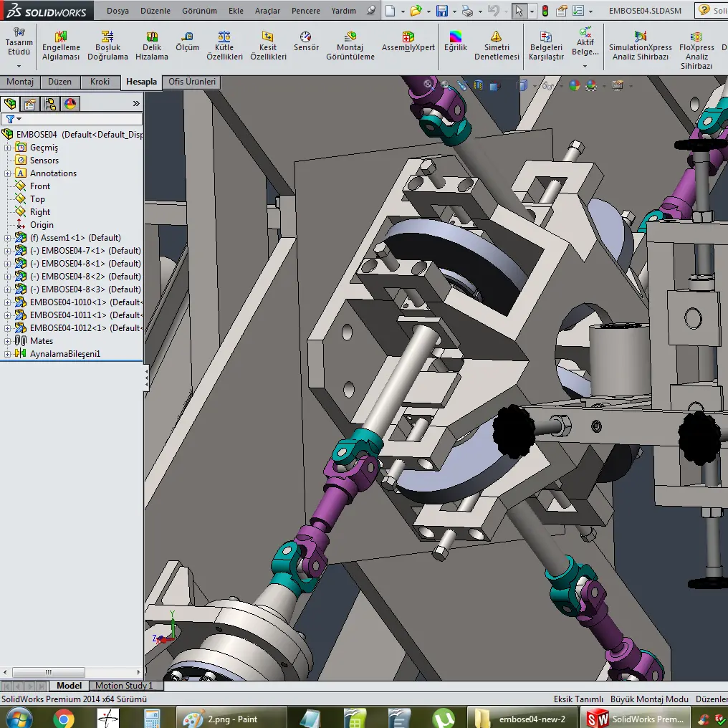Expand the Annotations tree node
The width and height of the screenshot is (728, 728).
(7, 173)
